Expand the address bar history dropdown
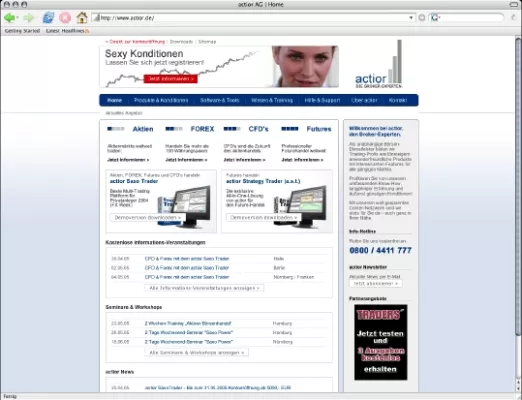The width and height of the screenshot is (522, 400). pyautogui.click(x=411, y=18)
